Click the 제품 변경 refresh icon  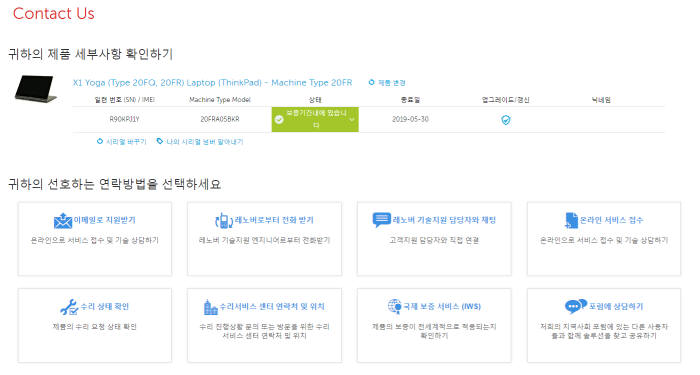click(371, 83)
